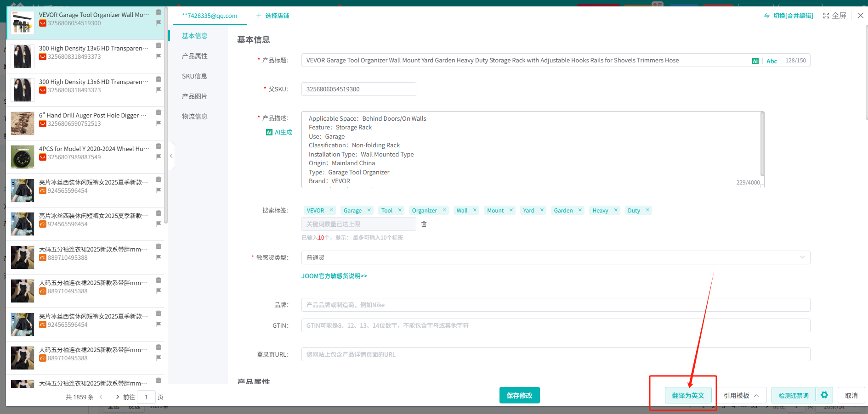868x414 pixels.
Task: Click the 品牌 input field
Action: coord(556,305)
